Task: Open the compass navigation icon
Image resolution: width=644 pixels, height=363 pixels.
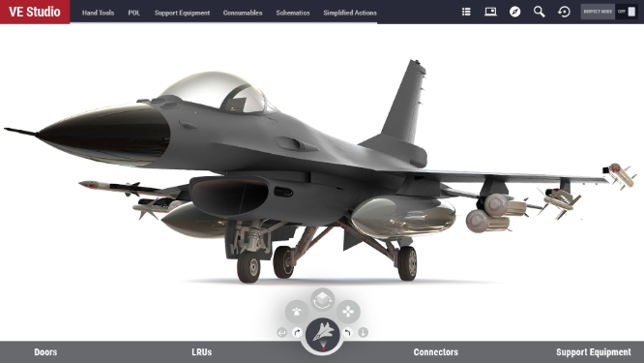Action: coord(514,12)
